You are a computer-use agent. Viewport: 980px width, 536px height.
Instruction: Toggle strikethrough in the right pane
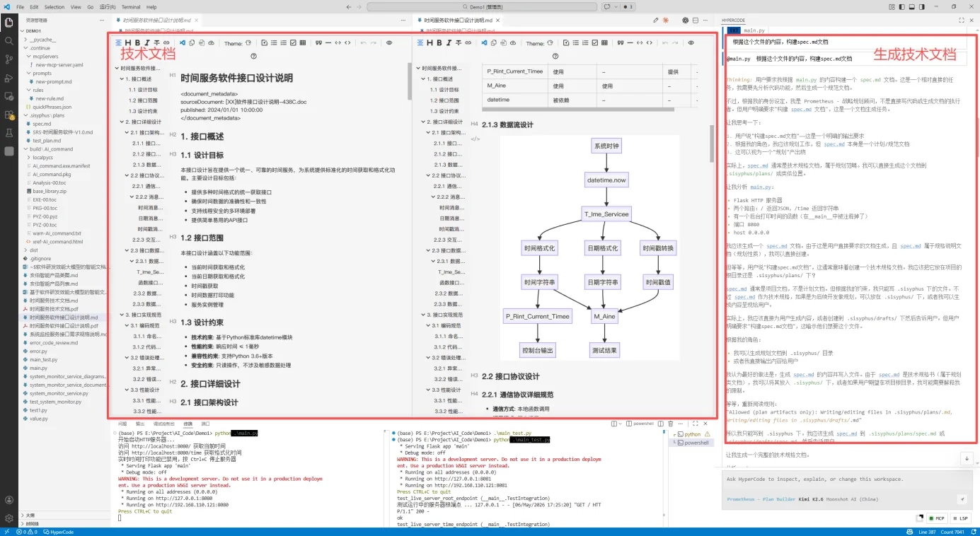click(459, 43)
